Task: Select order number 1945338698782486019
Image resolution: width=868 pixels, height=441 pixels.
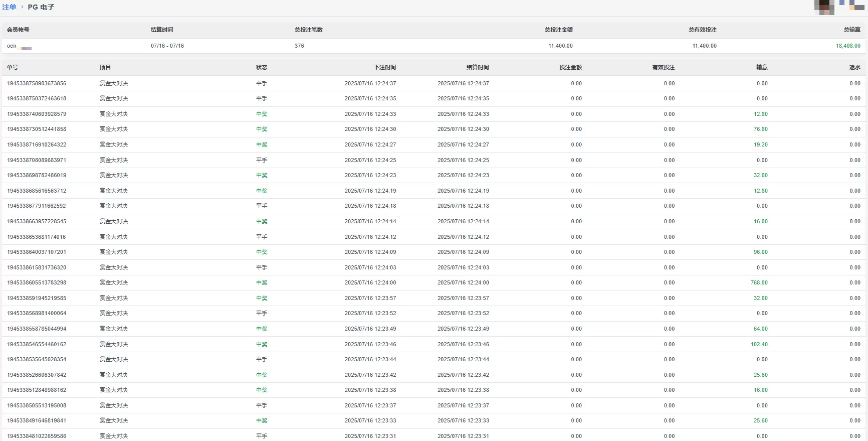Action: (x=37, y=175)
